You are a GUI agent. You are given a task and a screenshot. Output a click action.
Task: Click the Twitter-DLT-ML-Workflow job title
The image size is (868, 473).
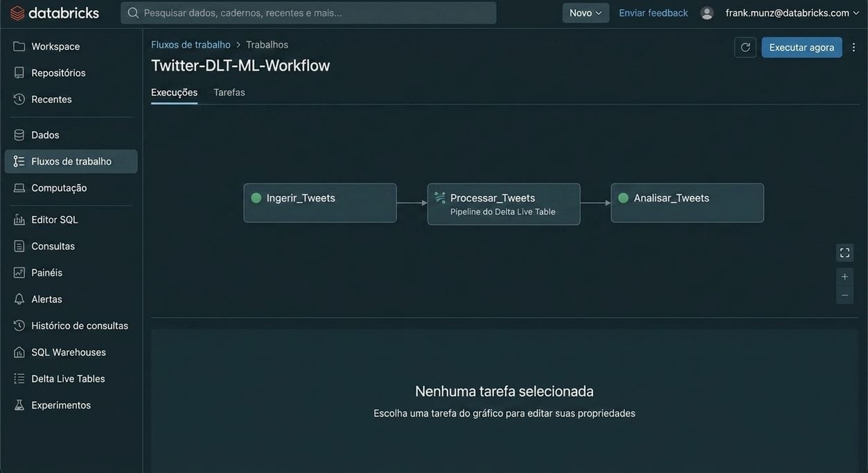[x=240, y=65]
